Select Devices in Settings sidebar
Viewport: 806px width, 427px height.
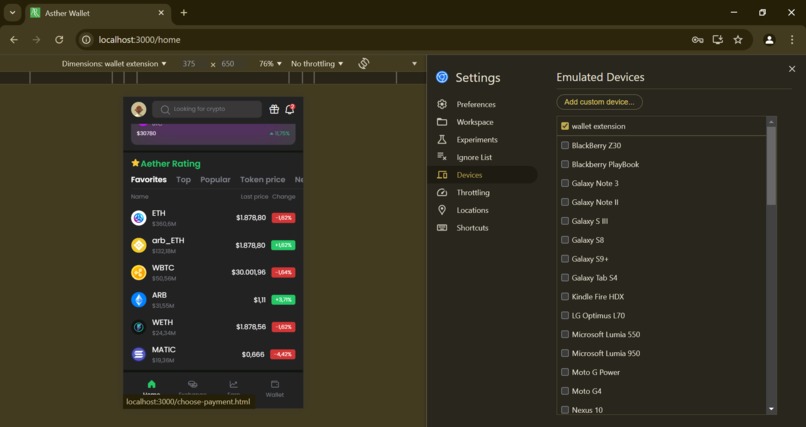pyautogui.click(x=482, y=175)
